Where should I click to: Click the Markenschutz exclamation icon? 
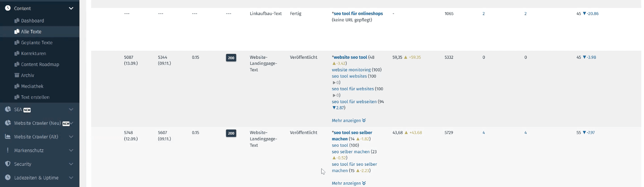(8, 150)
